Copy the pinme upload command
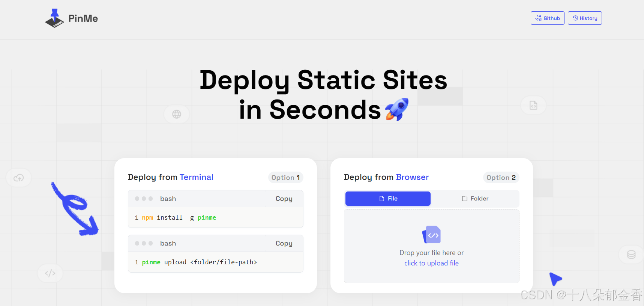This screenshot has width=644, height=306. [284, 243]
